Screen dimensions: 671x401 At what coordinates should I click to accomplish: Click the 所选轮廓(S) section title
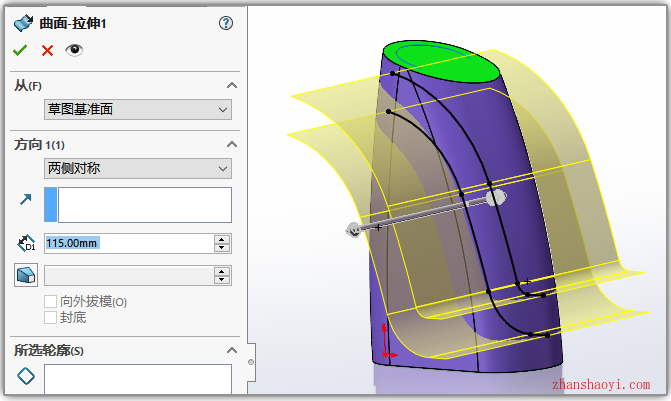tap(49, 351)
